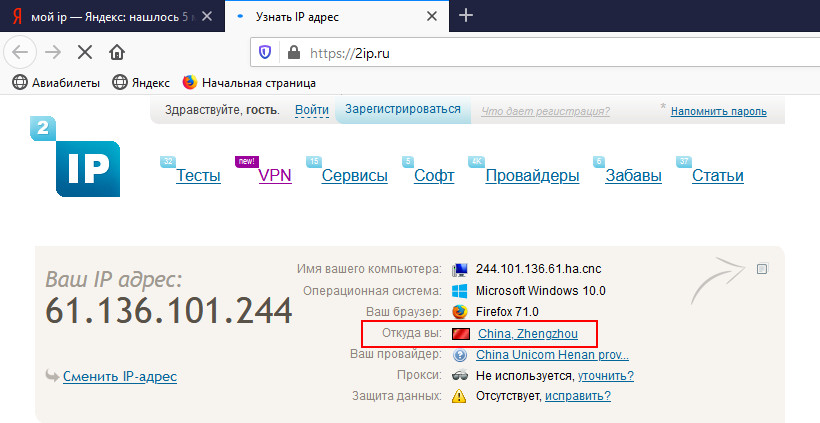The image size is (820, 423).
Task: Go to the browser home page icon
Action: (x=117, y=52)
